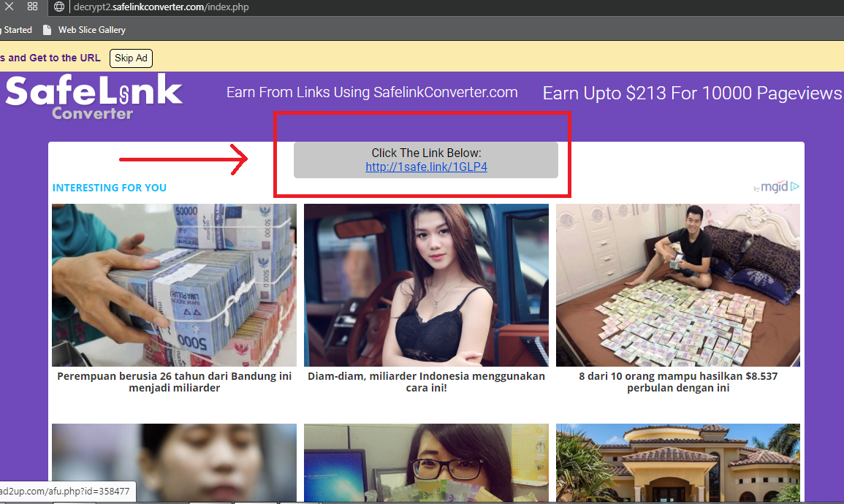The image size is (844, 504).
Task: Open the woman with glasses holding cash thumbnail
Action: pos(426,462)
